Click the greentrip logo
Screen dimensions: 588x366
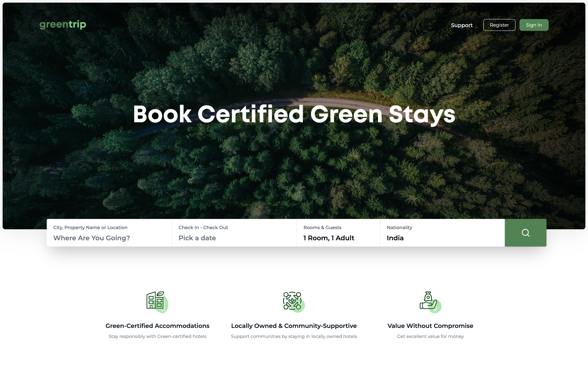point(63,24)
